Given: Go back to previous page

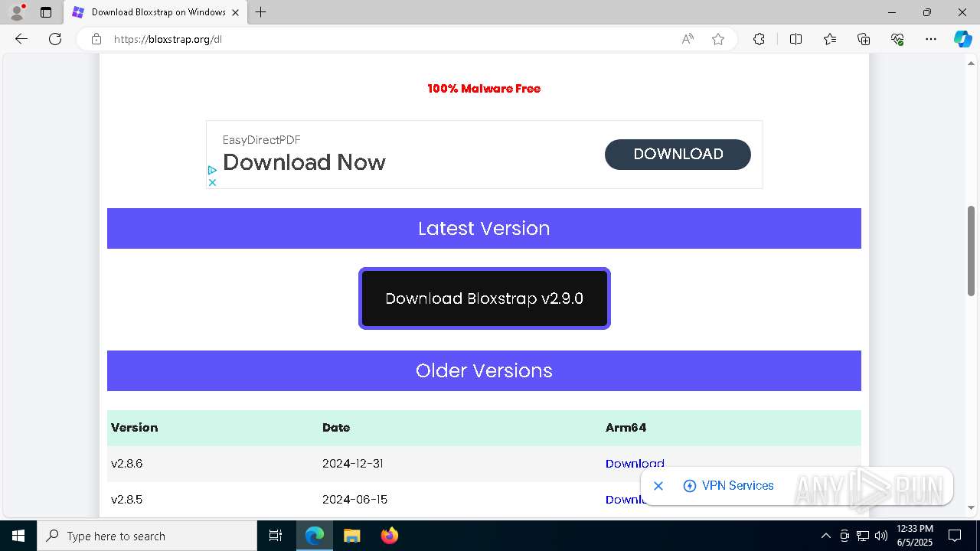Looking at the screenshot, I should tap(21, 39).
